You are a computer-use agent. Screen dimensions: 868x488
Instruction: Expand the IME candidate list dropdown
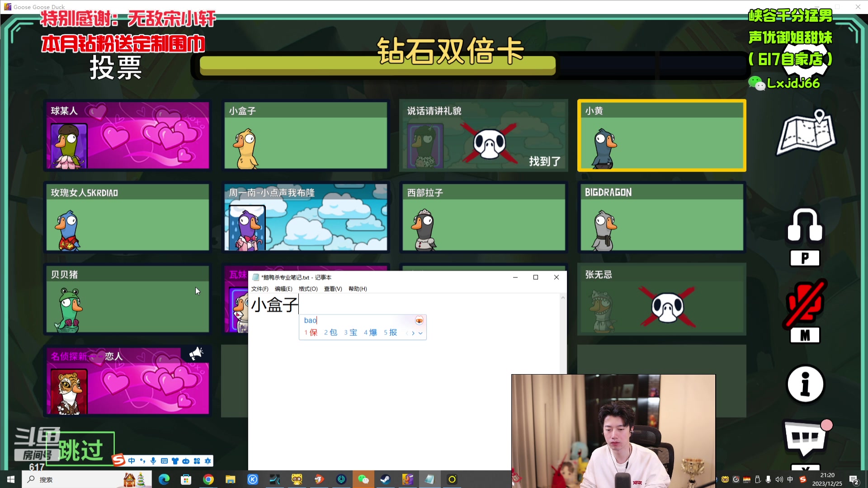pyautogui.click(x=420, y=333)
